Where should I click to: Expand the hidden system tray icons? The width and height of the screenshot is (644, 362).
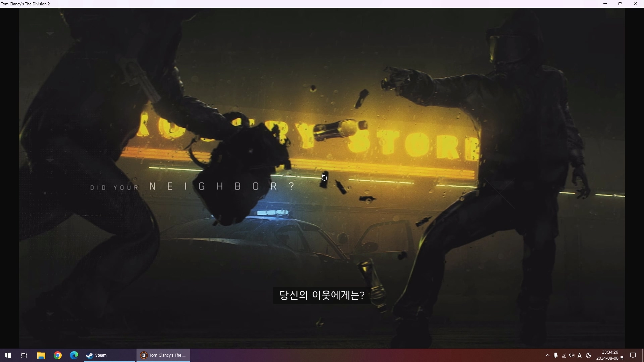pyautogui.click(x=548, y=355)
